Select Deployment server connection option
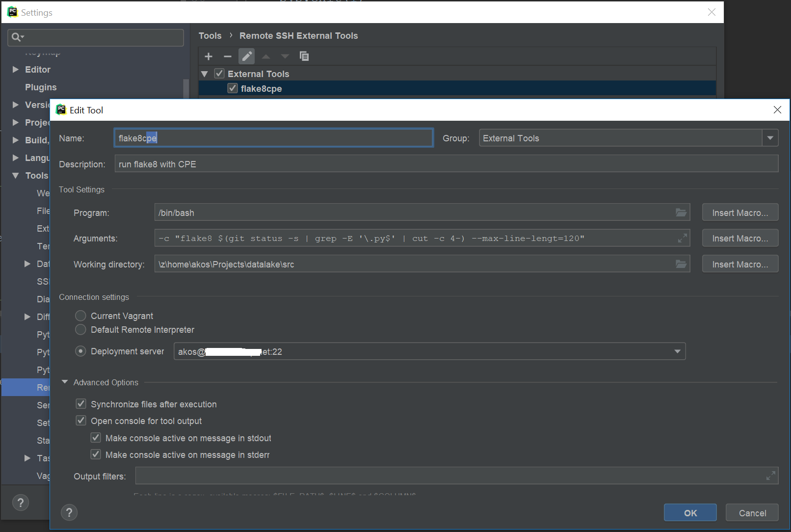 click(80, 351)
